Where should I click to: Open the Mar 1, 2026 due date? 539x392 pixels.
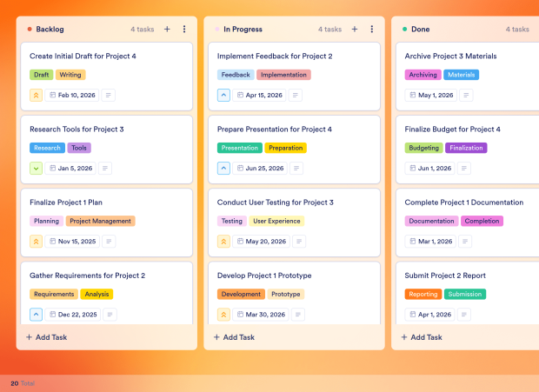coord(430,242)
